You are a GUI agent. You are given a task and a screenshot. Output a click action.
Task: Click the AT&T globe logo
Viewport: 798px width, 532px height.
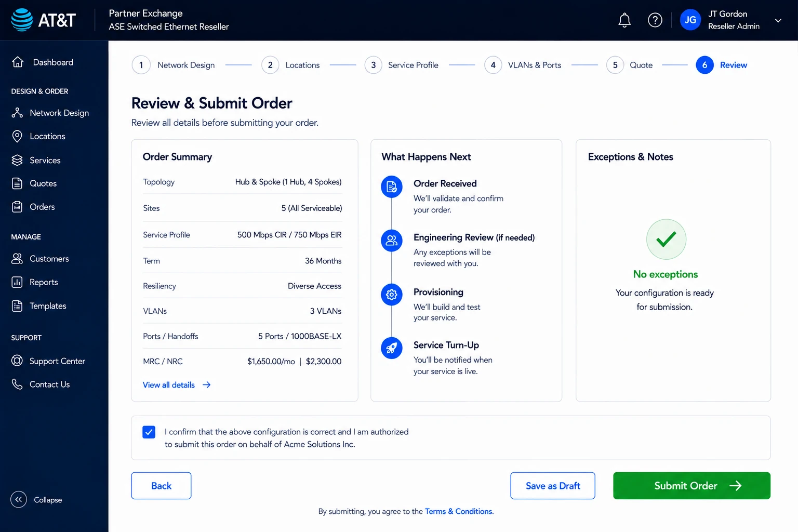(x=22, y=20)
